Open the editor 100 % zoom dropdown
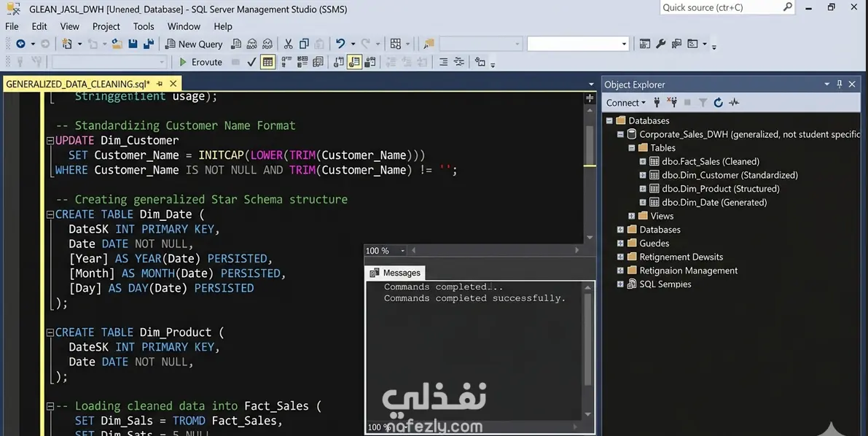 click(x=402, y=251)
